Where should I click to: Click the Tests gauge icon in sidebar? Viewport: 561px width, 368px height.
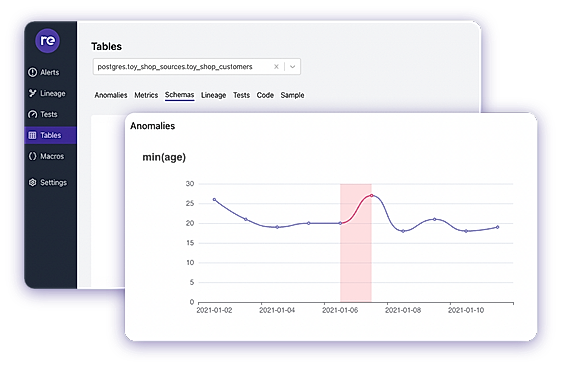click(x=33, y=114)
